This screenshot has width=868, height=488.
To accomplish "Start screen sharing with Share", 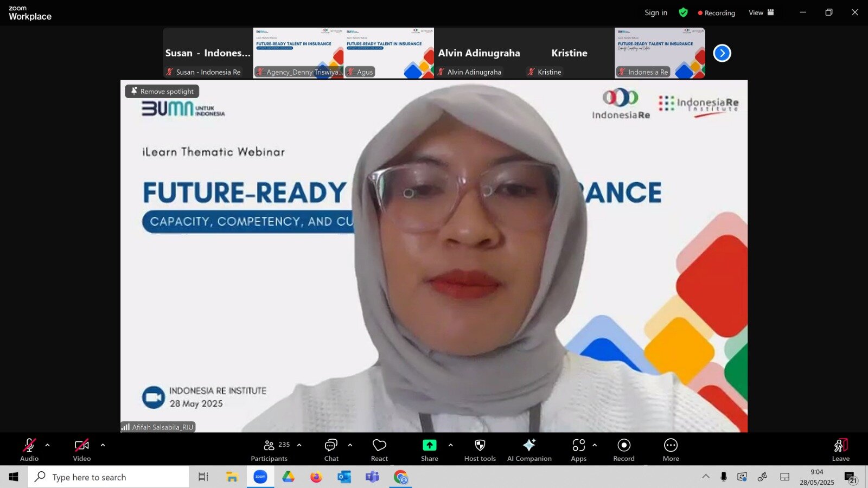I will (430, 450).
